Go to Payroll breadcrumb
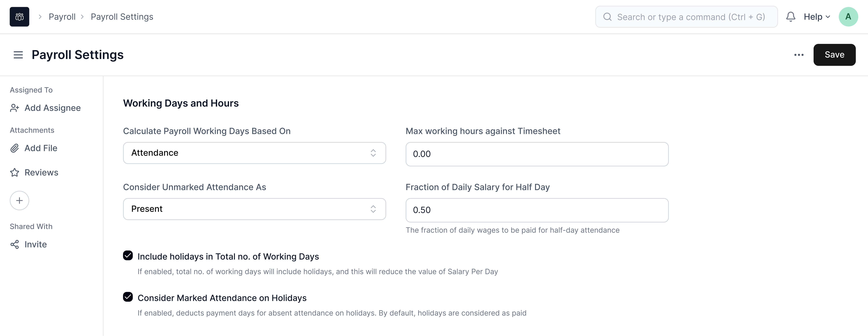This screenshot has height=336, width=868. coord(62,17)
